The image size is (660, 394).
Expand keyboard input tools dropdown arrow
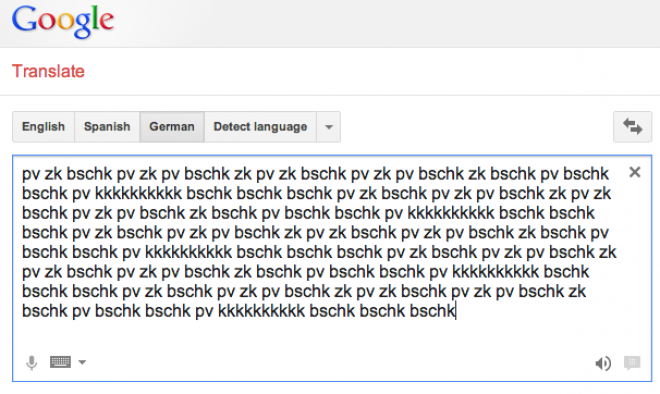(x=82, y=362)
